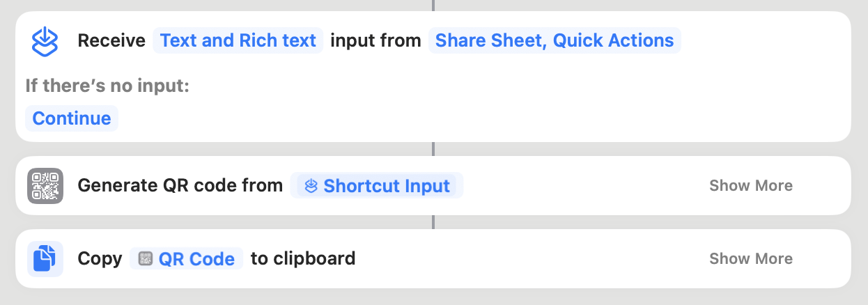Click the 'input from' text in Receive action
The width and height of the screenshot is (868, 305).
coord(375,41)
